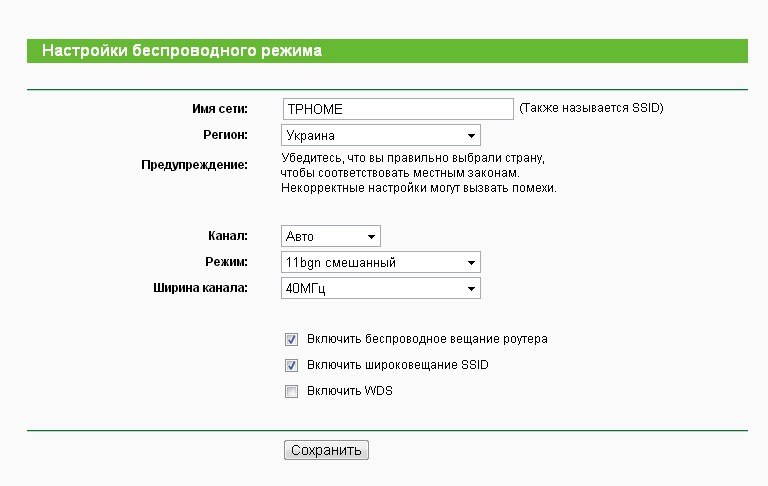
Task: Click the text Включить WDS
Action: coord(350,391)
